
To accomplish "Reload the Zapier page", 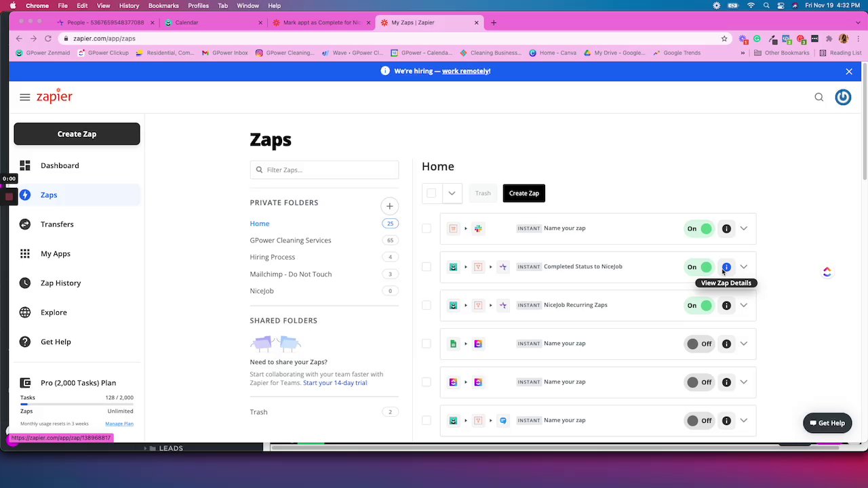I will tap(47, 39).
